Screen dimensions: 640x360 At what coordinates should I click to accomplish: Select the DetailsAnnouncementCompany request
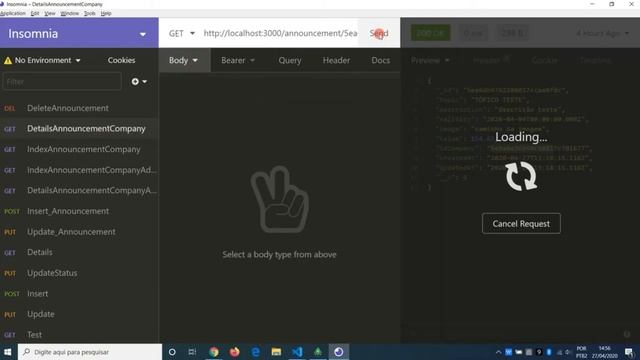pos(79,129)
